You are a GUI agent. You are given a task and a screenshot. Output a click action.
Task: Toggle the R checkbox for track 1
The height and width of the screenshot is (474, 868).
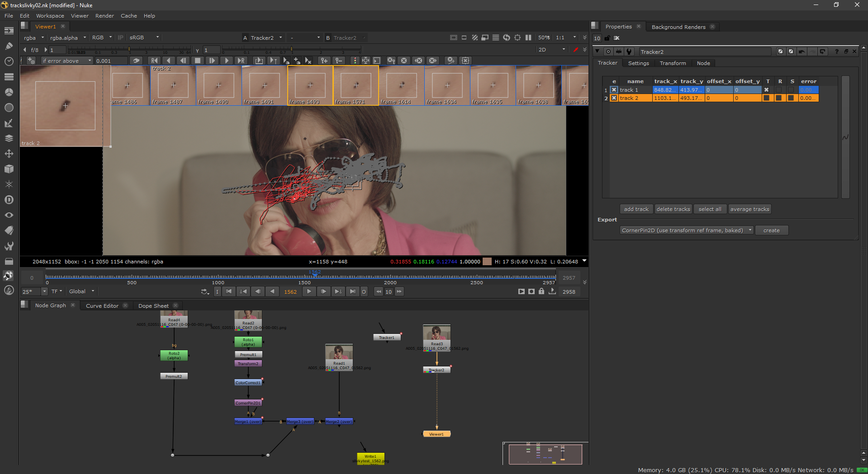[779, 90]
